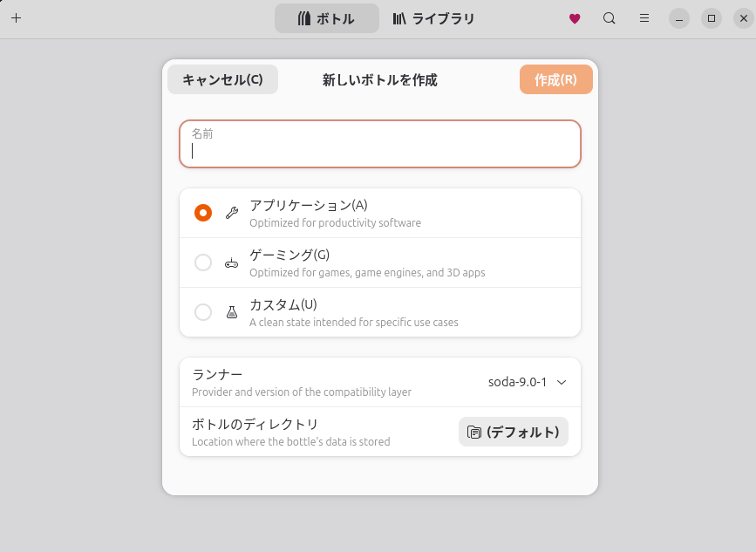Open the ランナー row selector
Screen dimensions: 756x552
(x=380, y=382)
